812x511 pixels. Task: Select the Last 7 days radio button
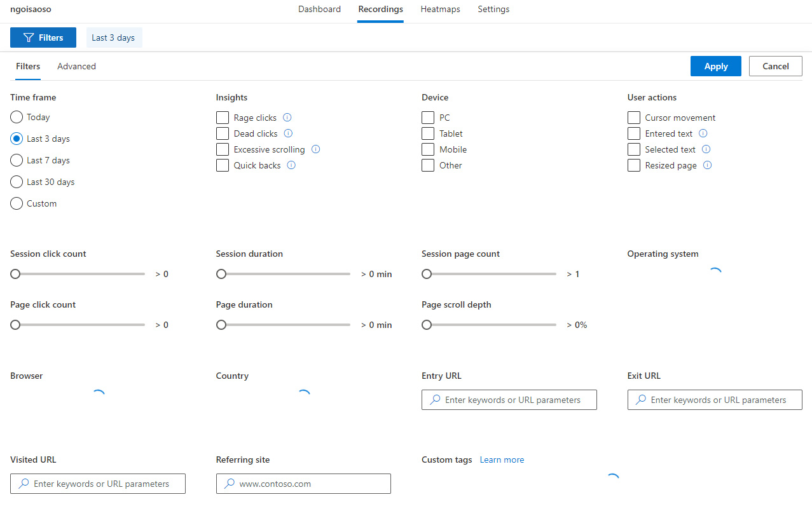point(17,160)
